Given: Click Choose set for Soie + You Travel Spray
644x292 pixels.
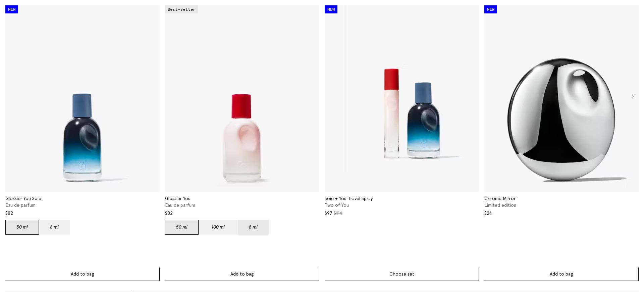Looking at the screenshot, I should pyautogui.click(x=401, y=274).
